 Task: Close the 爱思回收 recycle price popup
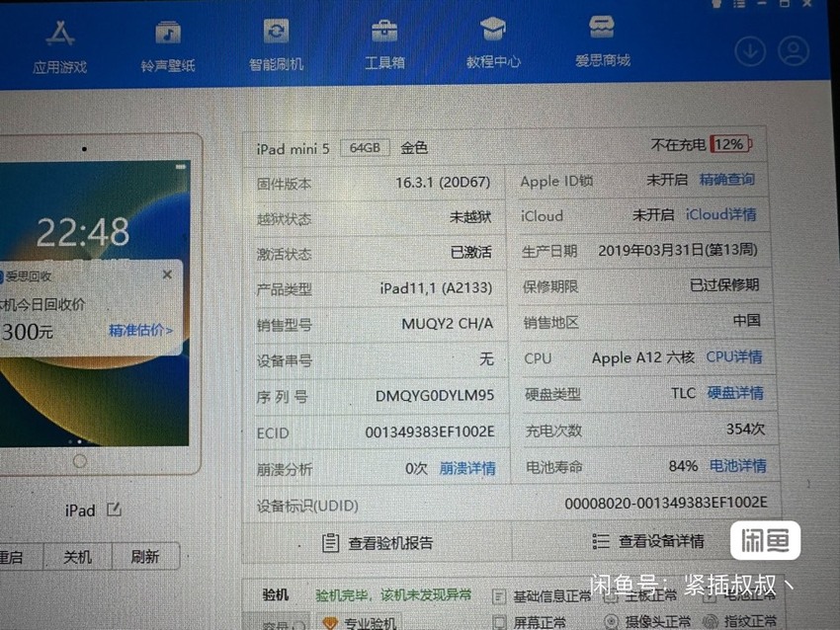click(x=167, y=275)
